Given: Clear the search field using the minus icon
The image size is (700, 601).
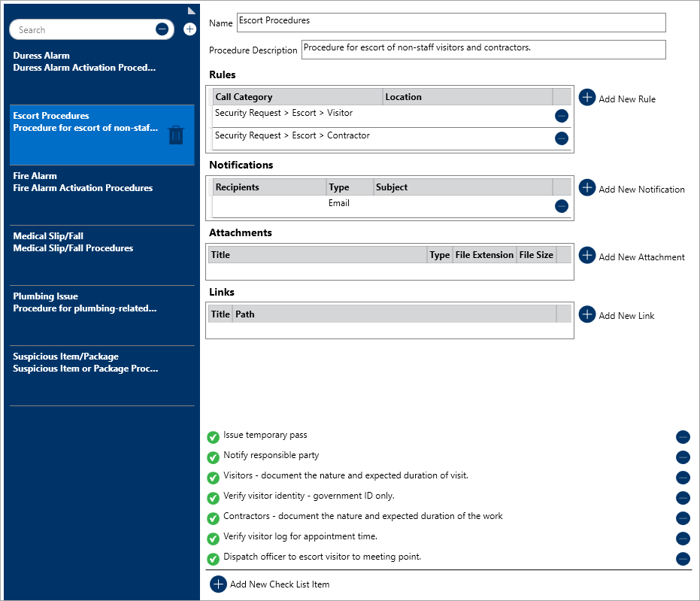Looking at the screenshot, I should [162, 29].
